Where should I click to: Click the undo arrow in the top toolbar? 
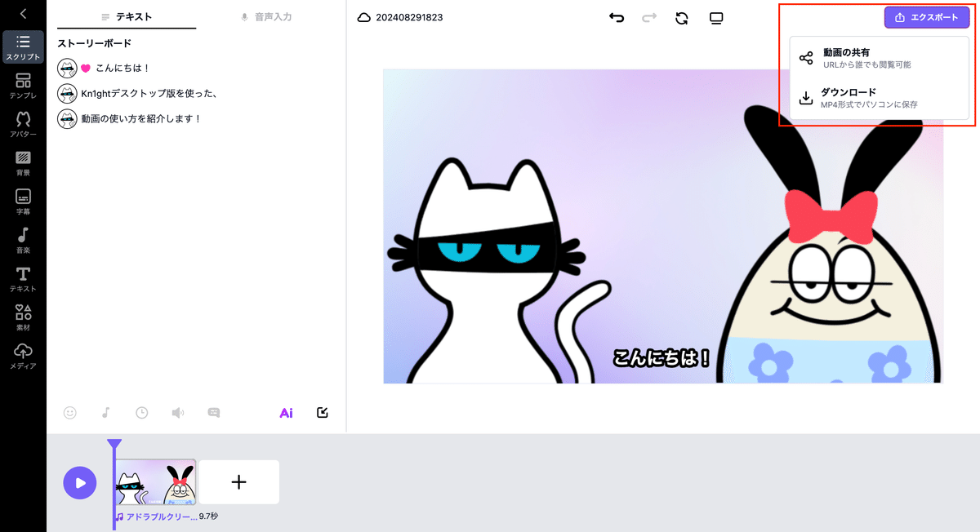(617, 17)
